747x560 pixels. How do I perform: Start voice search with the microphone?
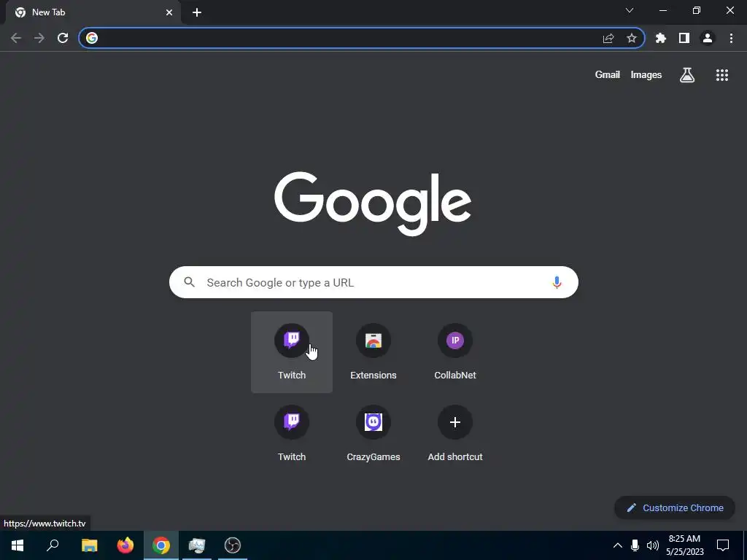click(557, 282)
